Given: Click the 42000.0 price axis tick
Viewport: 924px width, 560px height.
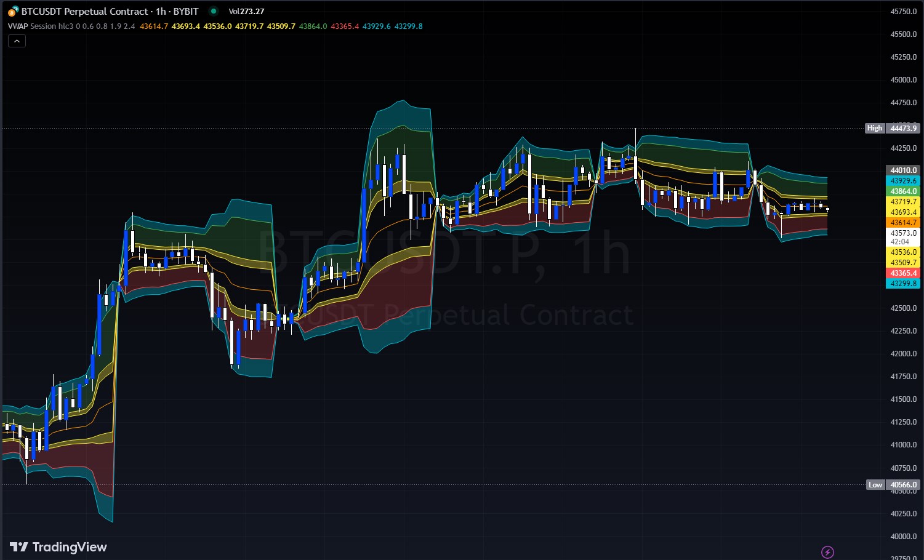Looking at the screenshot, I should pyautogui.click(x=904, y=354).
